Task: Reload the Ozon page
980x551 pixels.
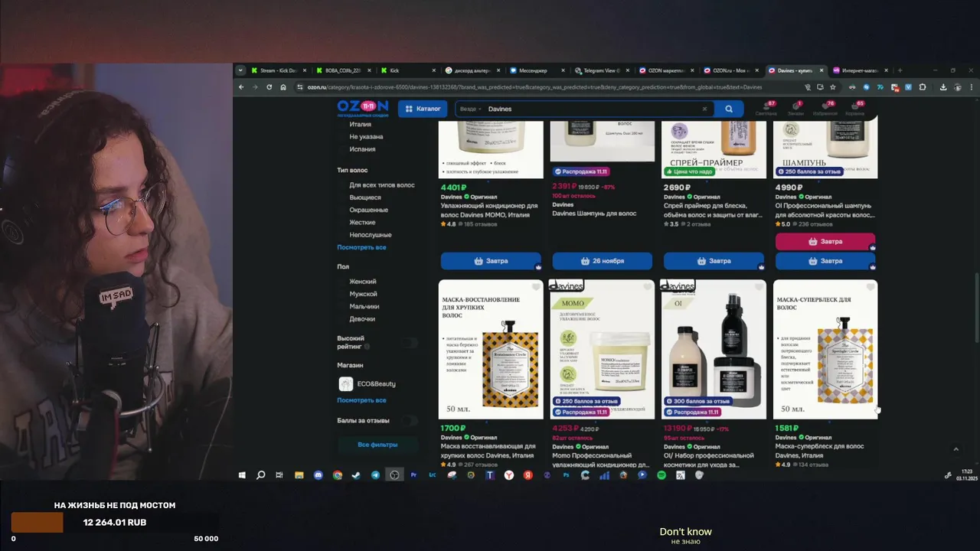Action: click(x=269, y=87)
